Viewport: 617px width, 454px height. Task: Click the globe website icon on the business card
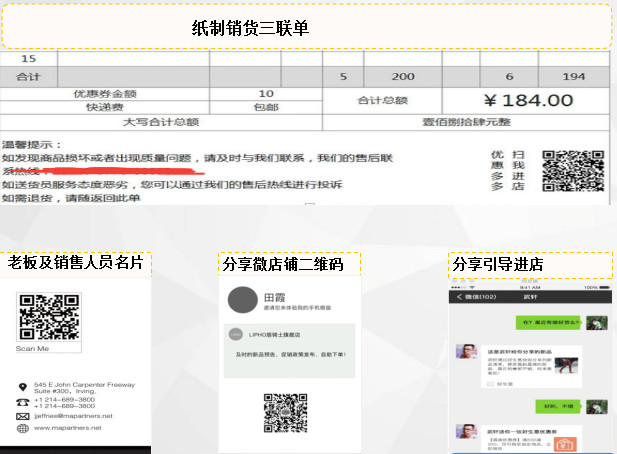[22, 428]
